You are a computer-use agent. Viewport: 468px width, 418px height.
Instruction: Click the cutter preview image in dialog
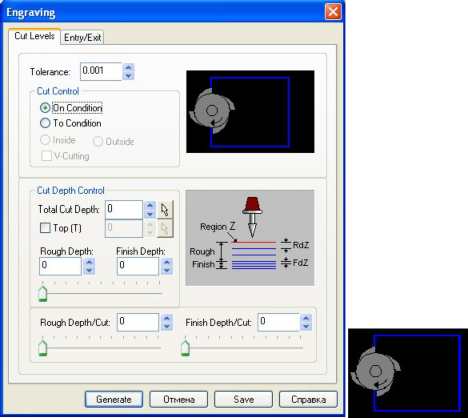click(x=250, y=112)
